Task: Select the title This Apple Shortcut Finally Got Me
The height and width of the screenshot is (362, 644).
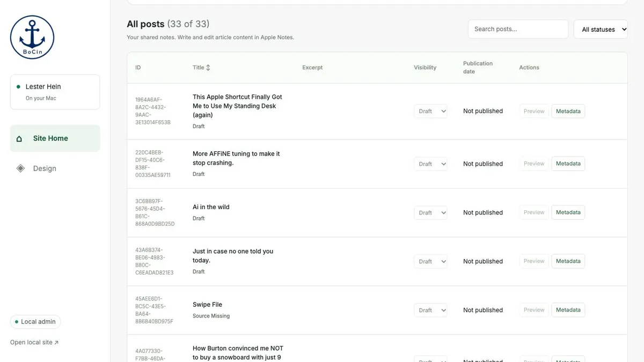Action: 237,106
